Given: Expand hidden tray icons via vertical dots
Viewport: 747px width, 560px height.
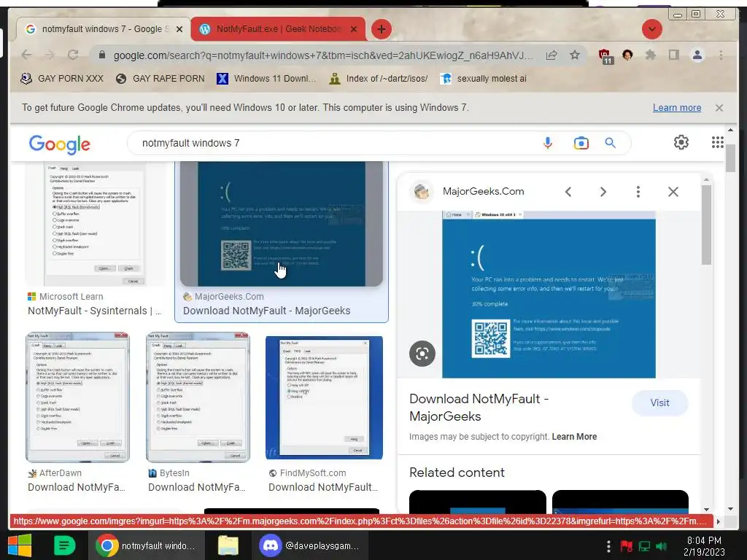Looking at the screenshot, I should [608, 546].
